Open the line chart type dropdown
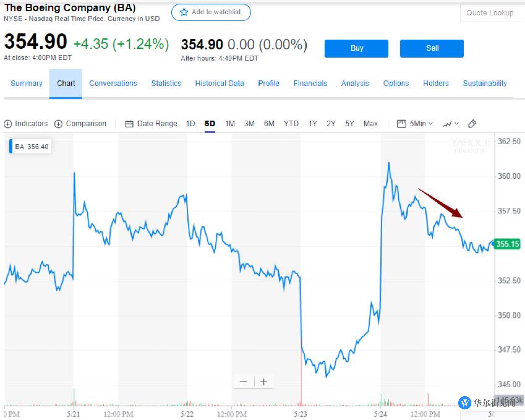Image resolution: width=525 pixels, height=420 pixels. pyautogui.click(x=451, y=124)
